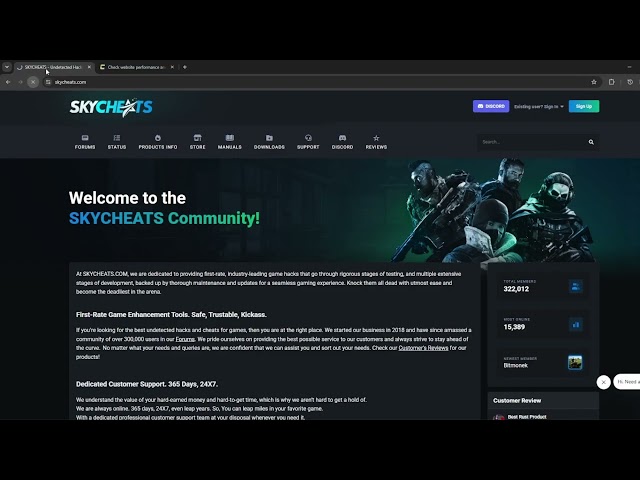640x480 pixels.
Task: Open the Manuals nav item
Action: [230, 142]
